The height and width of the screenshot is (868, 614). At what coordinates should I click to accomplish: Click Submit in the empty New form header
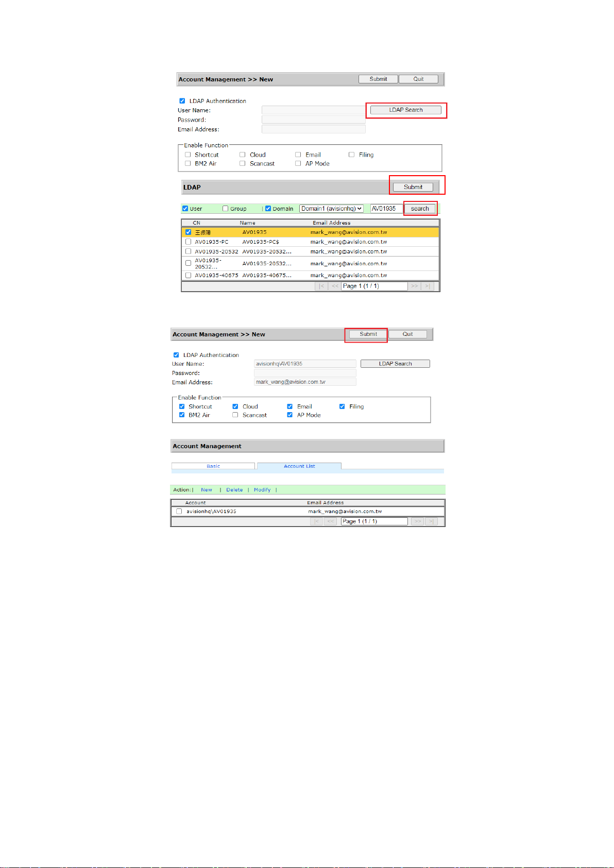pos(378,79)
